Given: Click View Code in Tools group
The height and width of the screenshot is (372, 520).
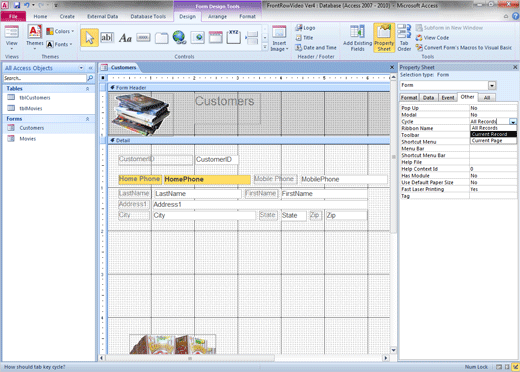Looking at the screenshot, I should [432, 38].
